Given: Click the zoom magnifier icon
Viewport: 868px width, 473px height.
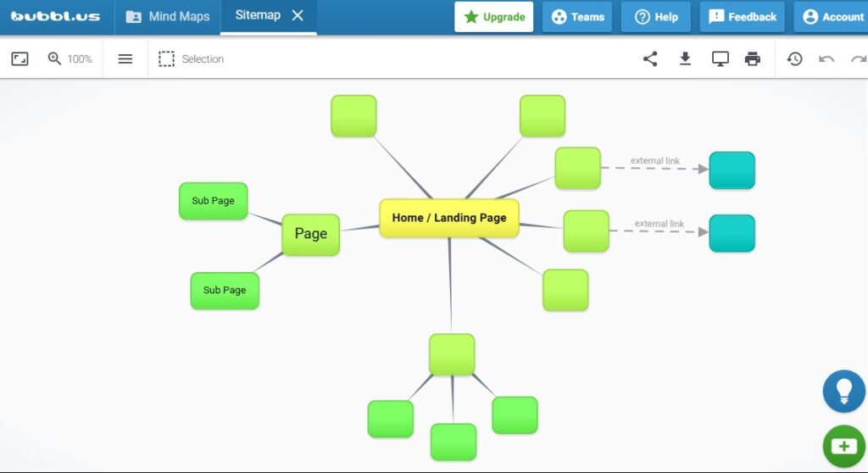Looking at the screenshot, I should [54, 58].
